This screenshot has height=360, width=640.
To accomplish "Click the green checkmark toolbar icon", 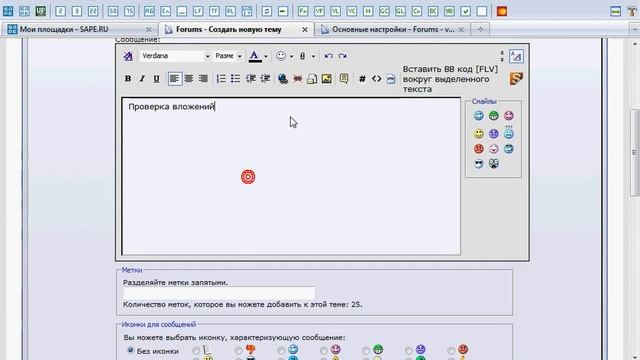I will tap(465, 11).
